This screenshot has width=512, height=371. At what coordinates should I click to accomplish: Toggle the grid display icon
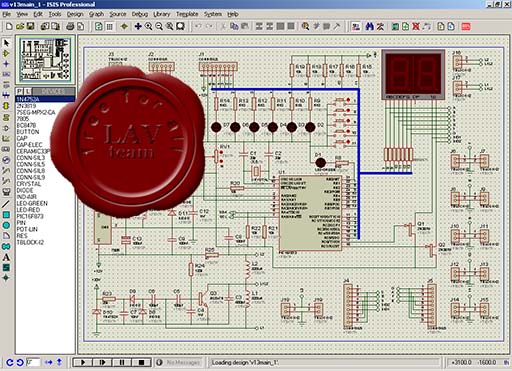pos(109,26)
